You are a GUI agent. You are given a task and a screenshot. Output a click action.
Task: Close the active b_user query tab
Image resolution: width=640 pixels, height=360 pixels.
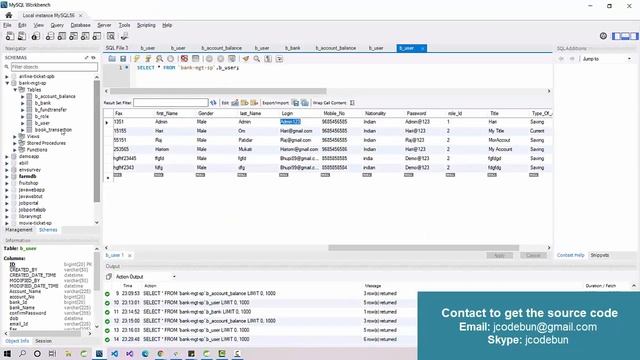coord(423,49)
